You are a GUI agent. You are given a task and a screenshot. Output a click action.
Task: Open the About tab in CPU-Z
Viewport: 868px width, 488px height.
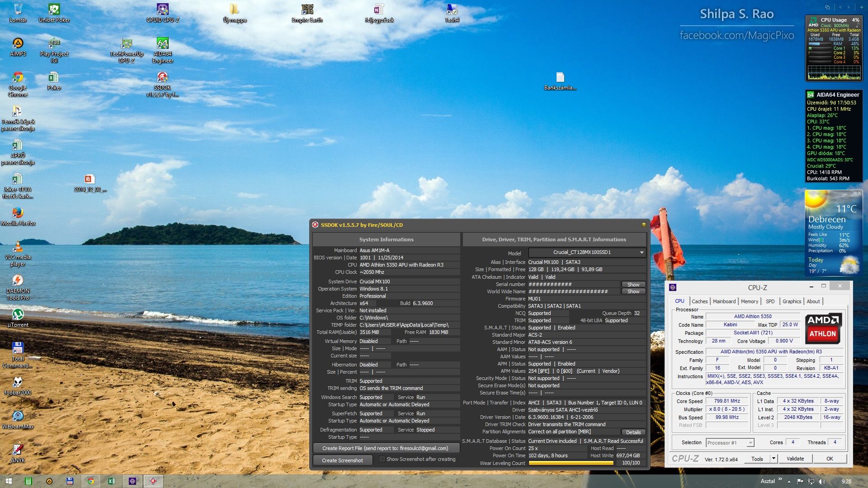pos(813,301)
